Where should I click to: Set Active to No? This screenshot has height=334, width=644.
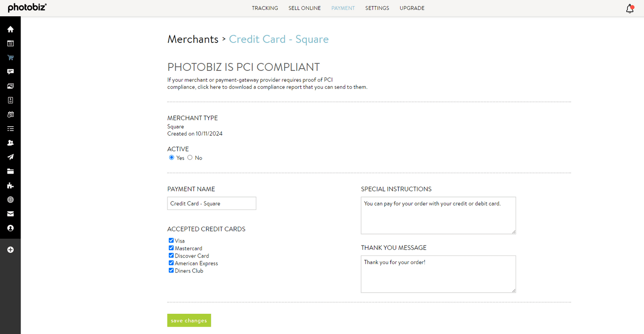190,157
